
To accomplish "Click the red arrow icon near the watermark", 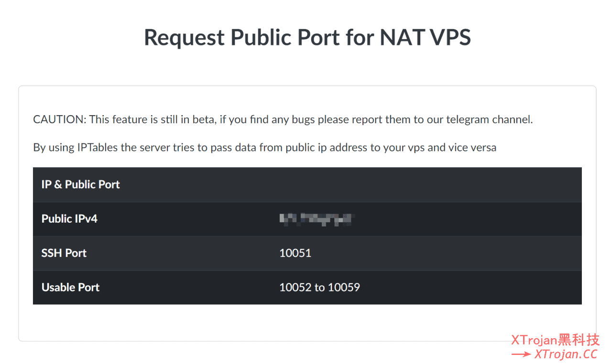I will coord(521,354).
